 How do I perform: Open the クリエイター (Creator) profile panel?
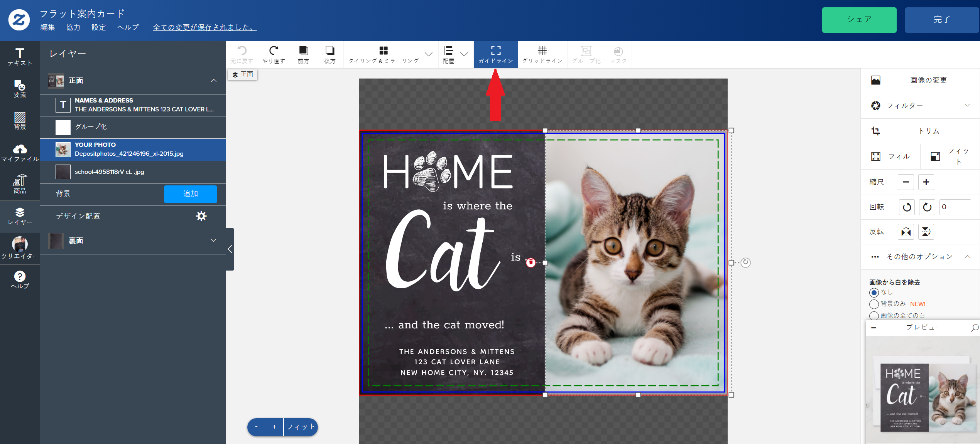tap(20, 248)
